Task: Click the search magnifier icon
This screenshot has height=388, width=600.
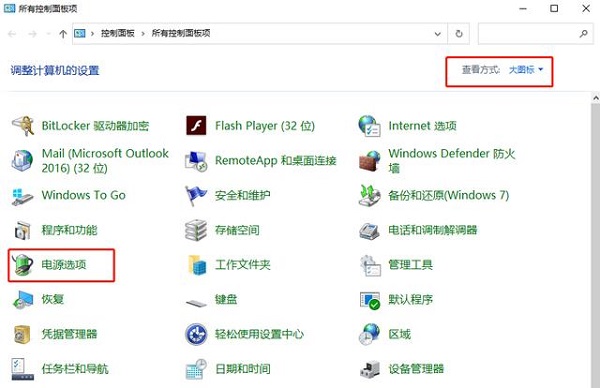Action: pos(584,34)
